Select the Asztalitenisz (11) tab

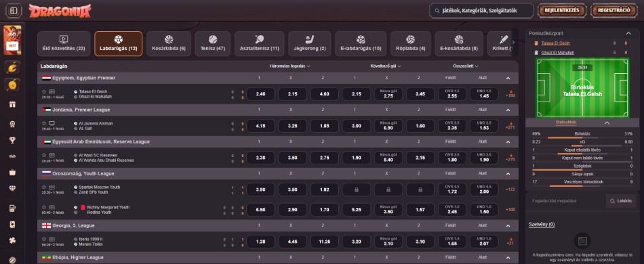click(x=259, y=44)
